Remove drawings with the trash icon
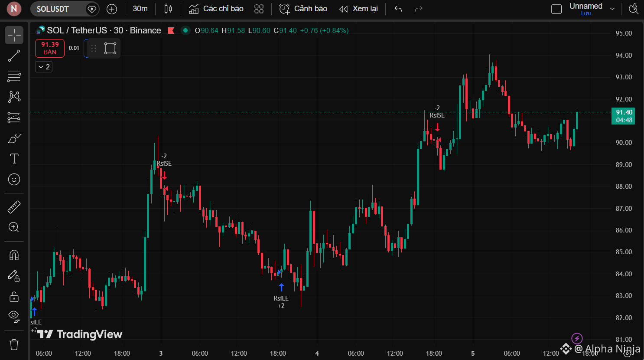This screenshot has width=644, height=360. [14, 345]
